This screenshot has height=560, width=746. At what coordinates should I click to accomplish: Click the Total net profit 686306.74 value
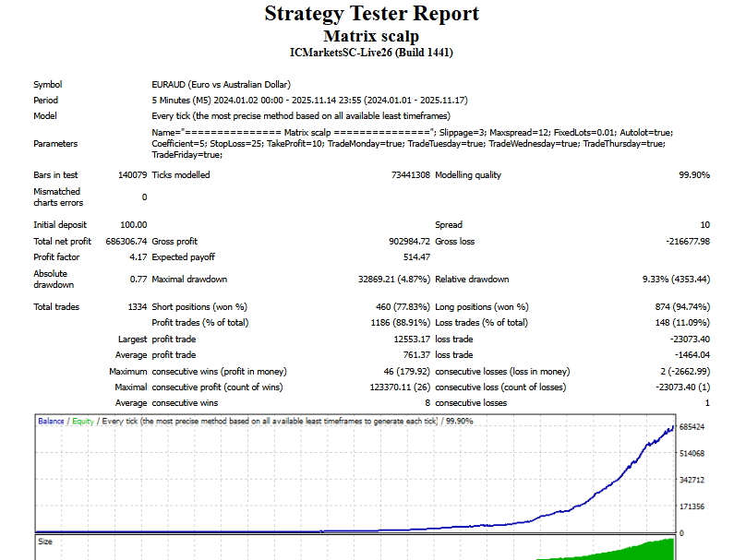click(123, 241)
